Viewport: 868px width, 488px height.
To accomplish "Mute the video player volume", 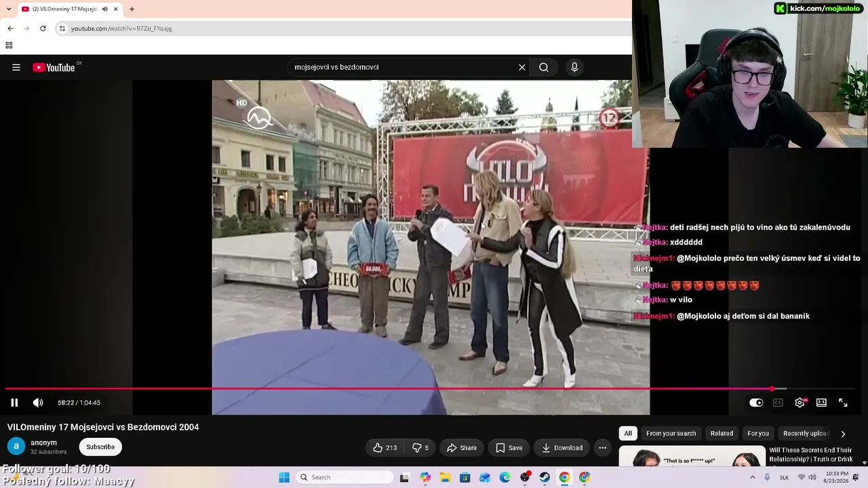I will (x=38, y=403).
